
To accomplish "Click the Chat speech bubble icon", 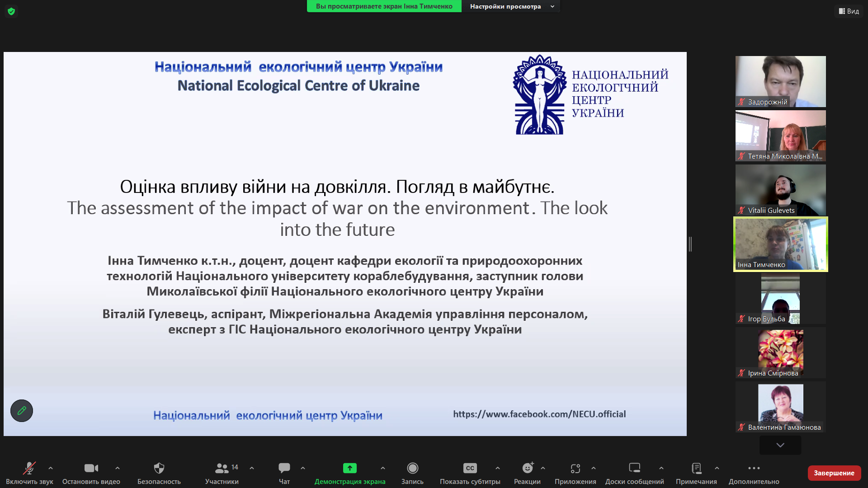I will (x=284, y=468).
